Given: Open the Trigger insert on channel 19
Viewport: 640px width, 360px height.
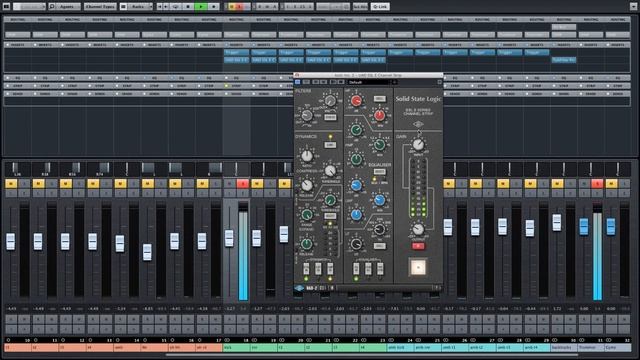Looking at the screenshot, I should pos(264,52).
